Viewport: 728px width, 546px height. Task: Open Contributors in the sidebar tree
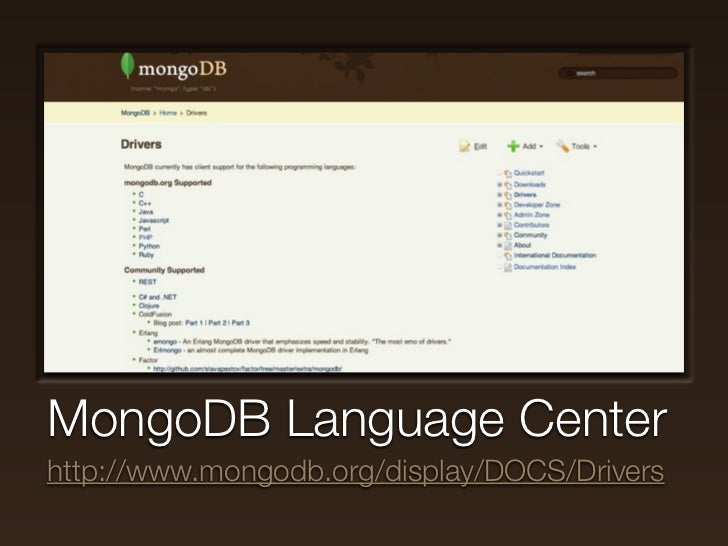[x=532, y=225]
